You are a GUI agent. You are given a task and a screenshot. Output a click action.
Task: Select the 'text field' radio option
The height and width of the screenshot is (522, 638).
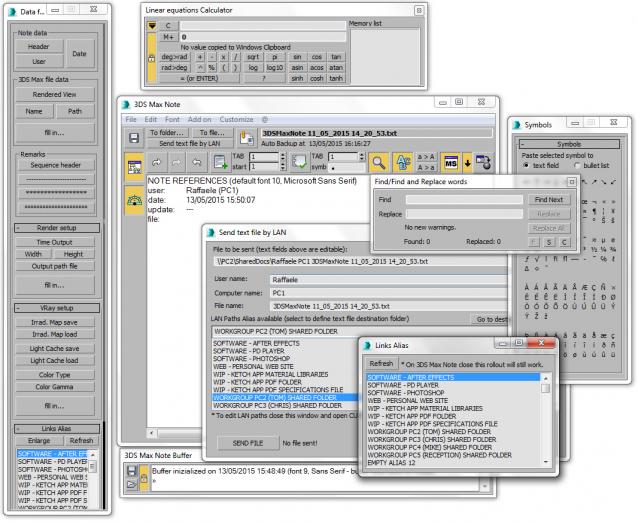[527, 165]
